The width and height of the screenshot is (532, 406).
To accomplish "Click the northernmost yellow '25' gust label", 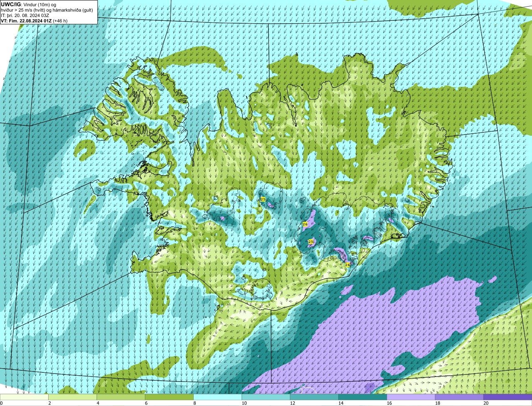I will [263, 200].
